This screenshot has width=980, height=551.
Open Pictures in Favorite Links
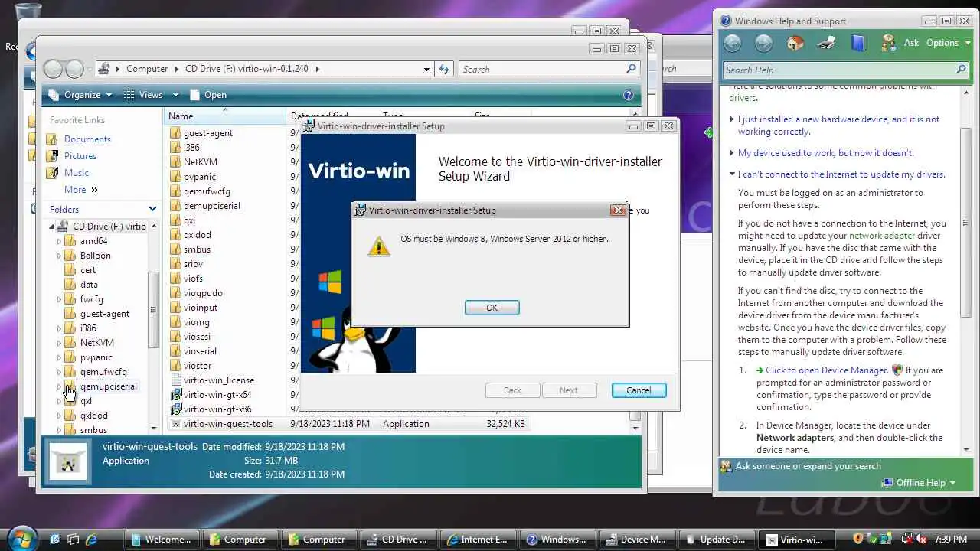click(80, 156)
